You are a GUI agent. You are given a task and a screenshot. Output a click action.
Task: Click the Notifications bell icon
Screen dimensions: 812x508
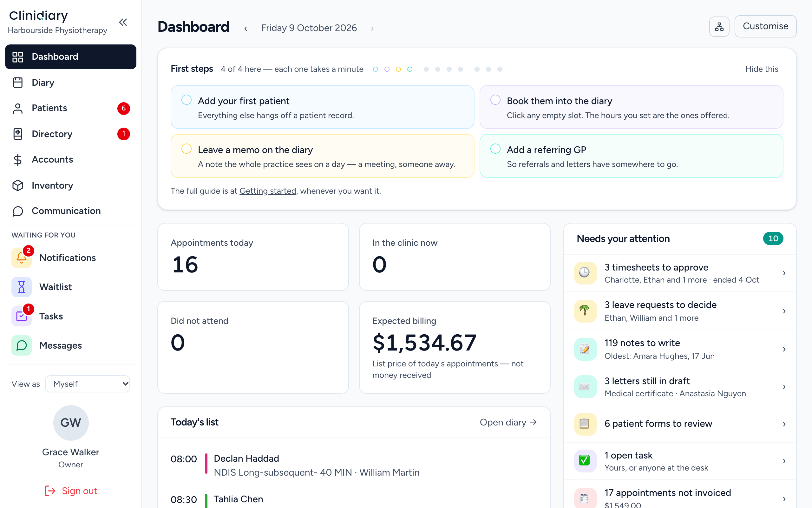[22, 258]
